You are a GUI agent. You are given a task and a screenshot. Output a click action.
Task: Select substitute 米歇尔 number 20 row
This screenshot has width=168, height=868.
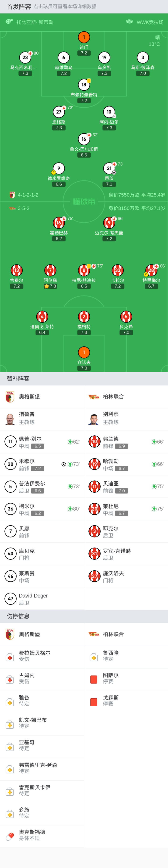pyautogui.click(x=42, y=464)
